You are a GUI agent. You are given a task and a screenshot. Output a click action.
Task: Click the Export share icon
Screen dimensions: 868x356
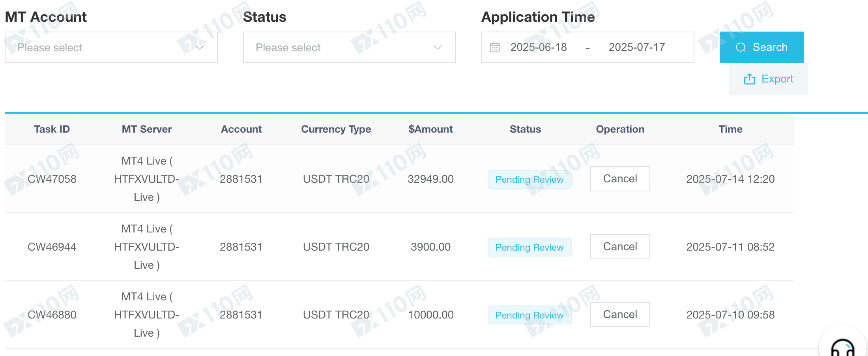click(749, 79)
